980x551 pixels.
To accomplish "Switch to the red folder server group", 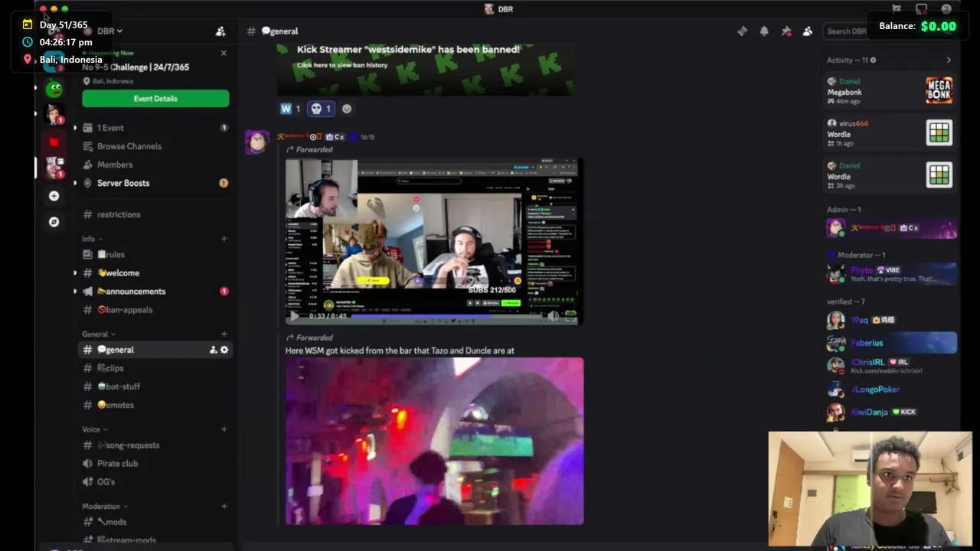I will (54, 142).
